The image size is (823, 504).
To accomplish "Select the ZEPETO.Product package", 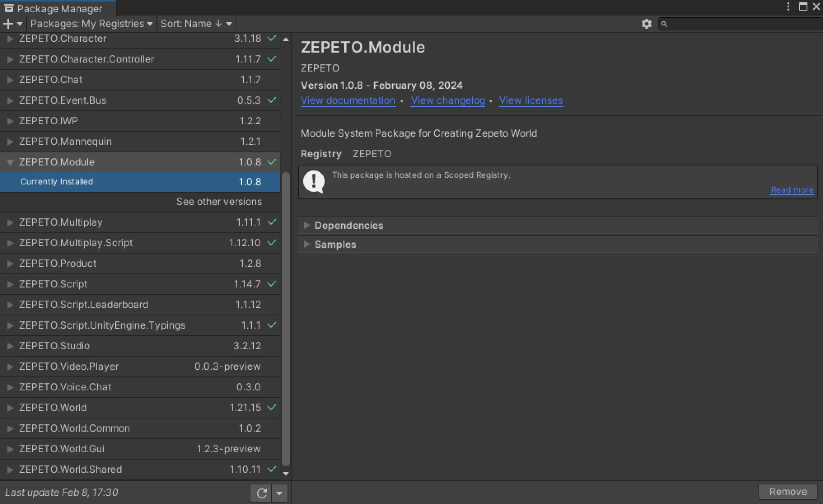I will pos(140,263).
